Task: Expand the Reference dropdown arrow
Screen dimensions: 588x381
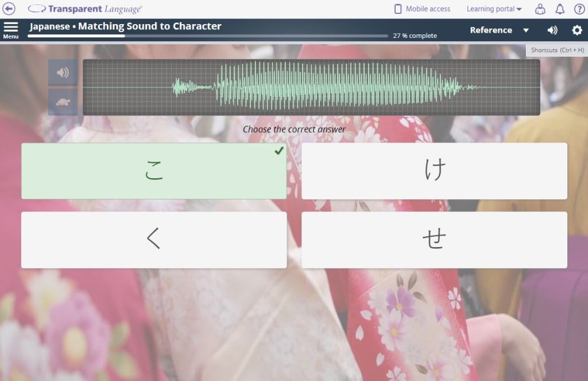Action: tap(525, 30)
